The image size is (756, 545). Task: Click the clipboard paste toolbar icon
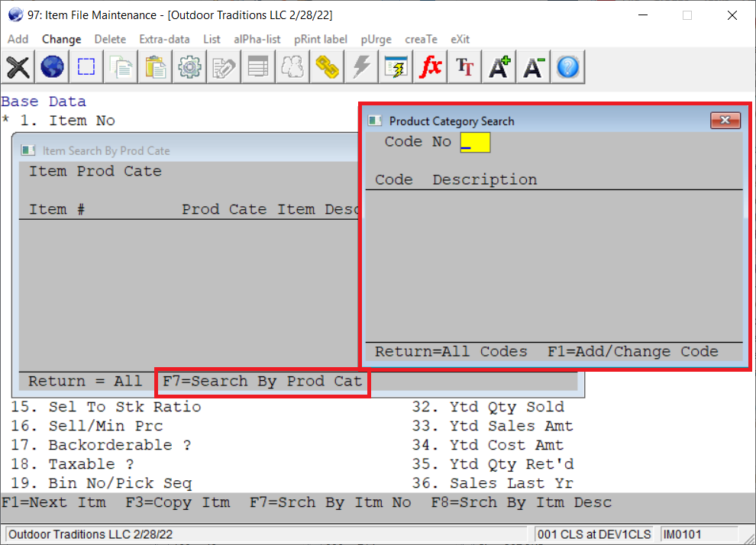(156, 67)
